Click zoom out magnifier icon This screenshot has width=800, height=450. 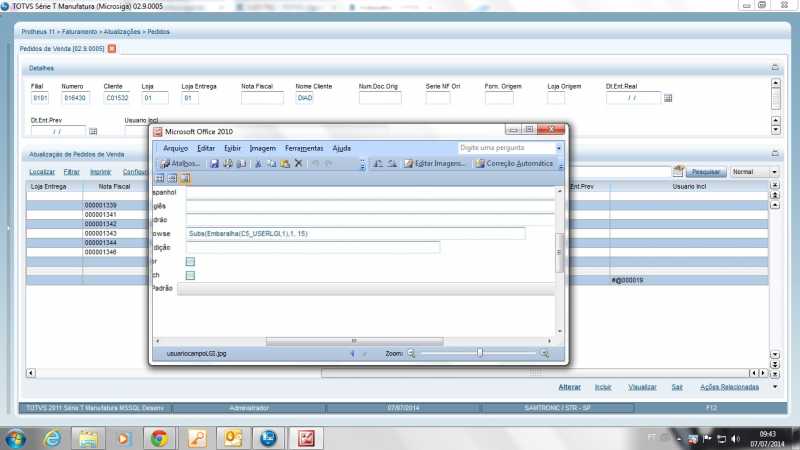click(411, 354)
